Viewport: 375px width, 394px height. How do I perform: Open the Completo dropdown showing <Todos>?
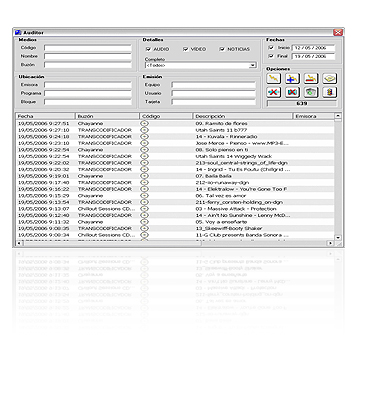tap(201, 65)
